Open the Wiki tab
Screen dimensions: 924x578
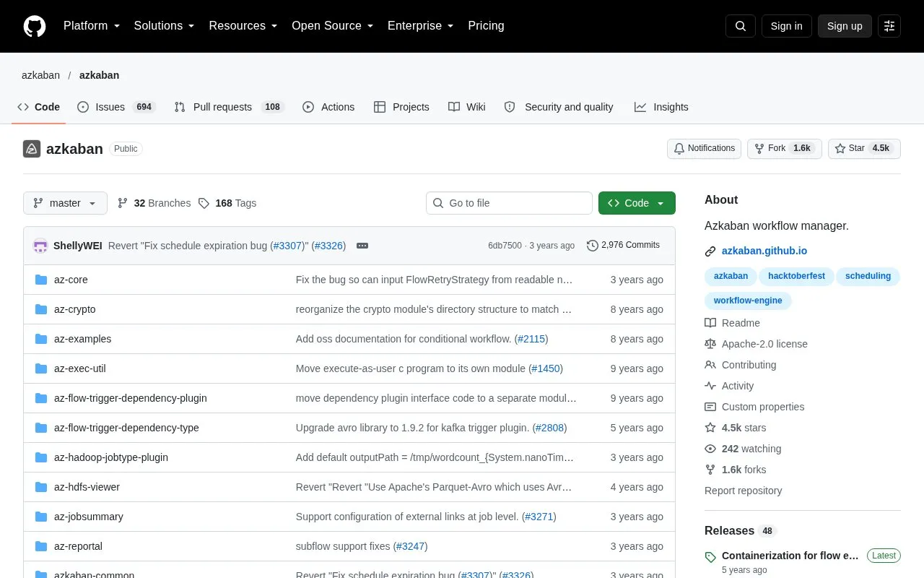(466, 107)
